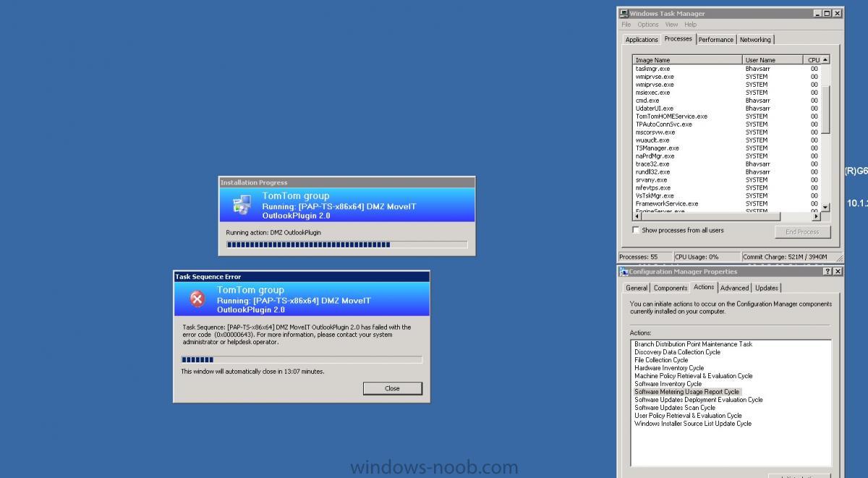Click the Configuration Manager Properties title icon
The height and width of the screenshot is (478, 868).
click(624, 271)
